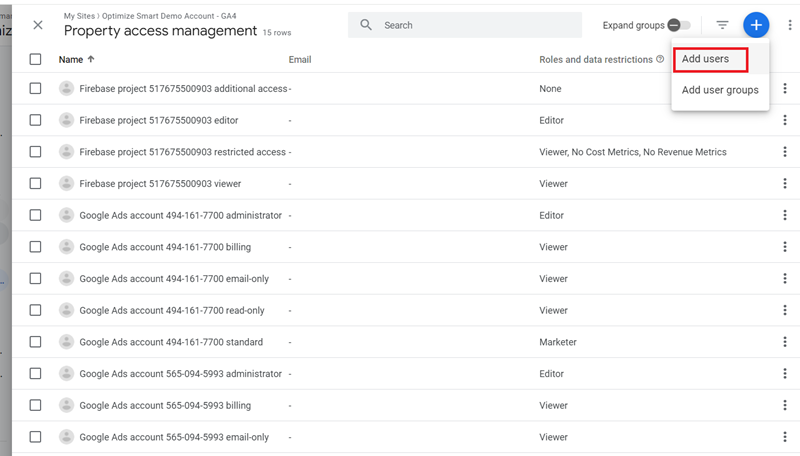Viewport: 800px width, 456px height.
Task: Click Viewer, No Cost Metrics, No Revenue Metrics
Action: click(x=633, y=152)
